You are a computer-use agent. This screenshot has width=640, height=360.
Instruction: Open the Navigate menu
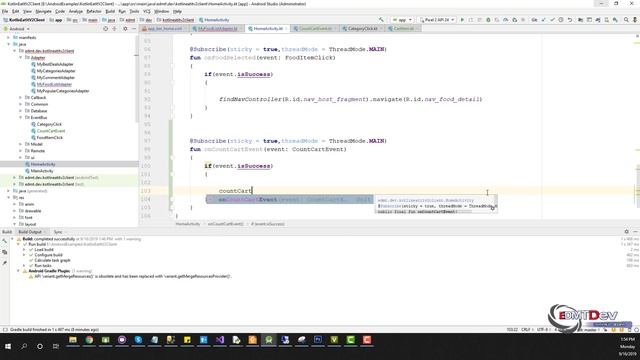click(x=43, y=11)
